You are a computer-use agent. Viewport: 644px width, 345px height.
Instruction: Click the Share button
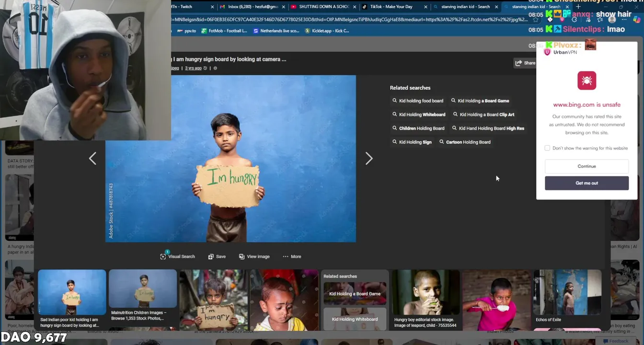pos(525,63)
